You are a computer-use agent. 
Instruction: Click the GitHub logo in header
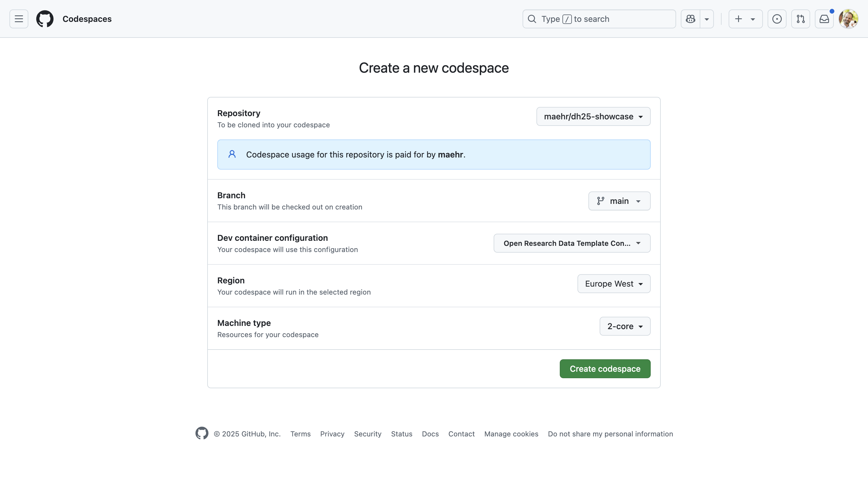point(45,19)
